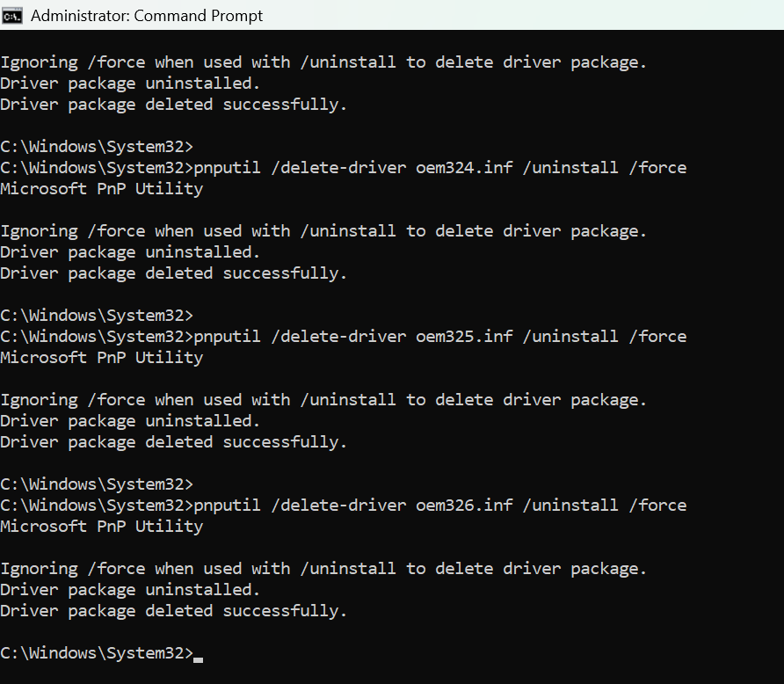Click the topmost 'Driver package uninstalled.' line
The height and width of the screenshot is (684, 784).
pos(130,84)
